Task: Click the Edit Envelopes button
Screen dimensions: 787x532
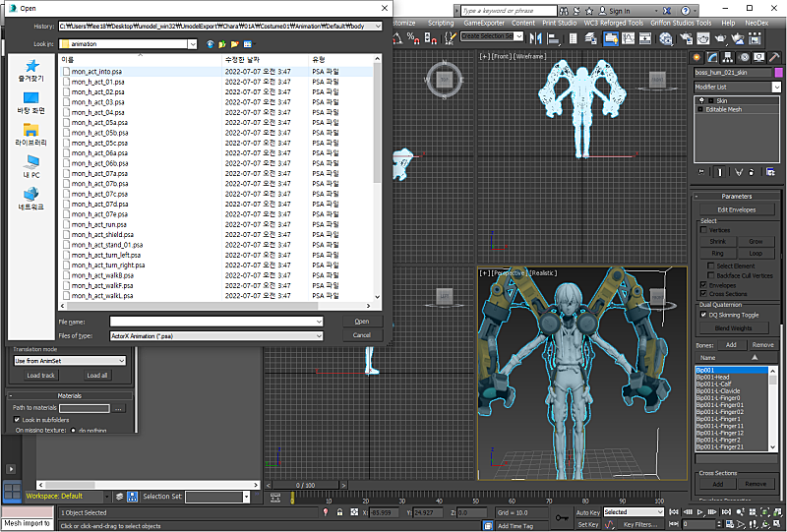Action: point(736,209)
